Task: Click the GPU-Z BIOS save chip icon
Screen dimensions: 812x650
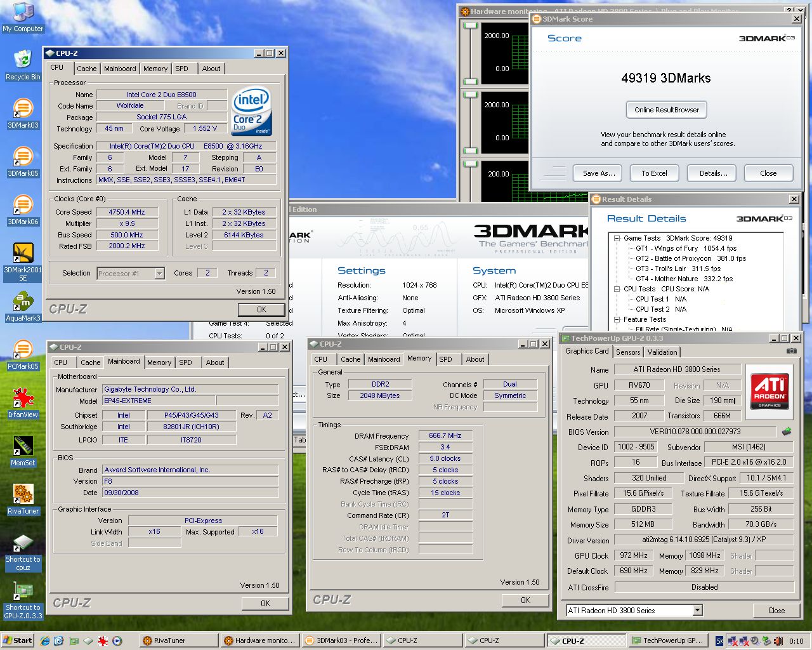Action: click(787, 432)
